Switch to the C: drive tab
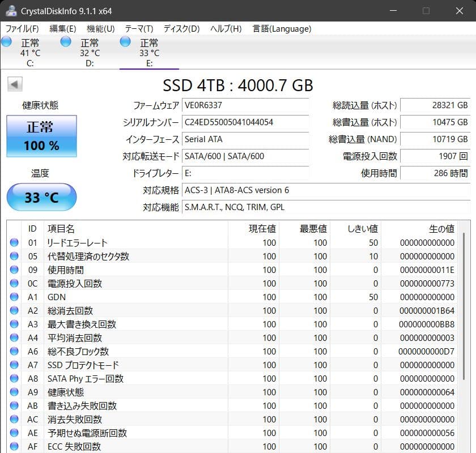This screenshot has height=453, width=476. [x=29, y=51]
